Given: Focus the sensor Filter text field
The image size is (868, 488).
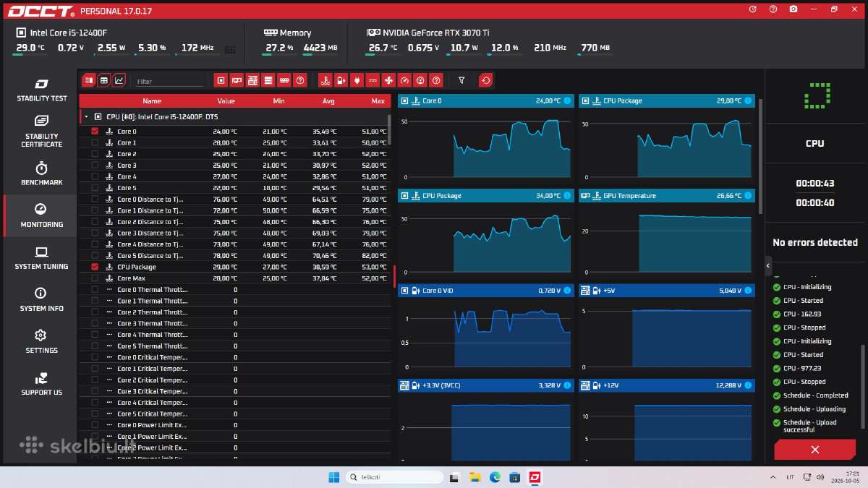Looking at the screenshot, I should click(x=170, y=81).
